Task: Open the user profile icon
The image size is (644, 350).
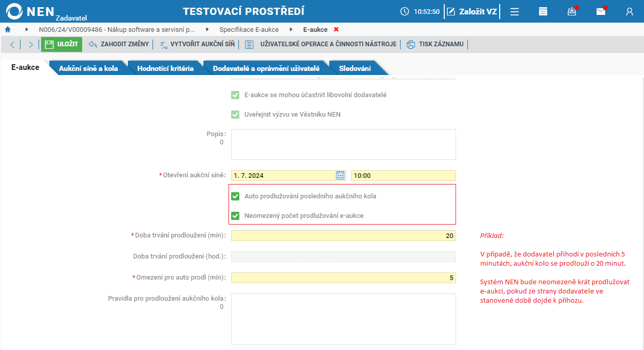Action: (x=630, y=11)
